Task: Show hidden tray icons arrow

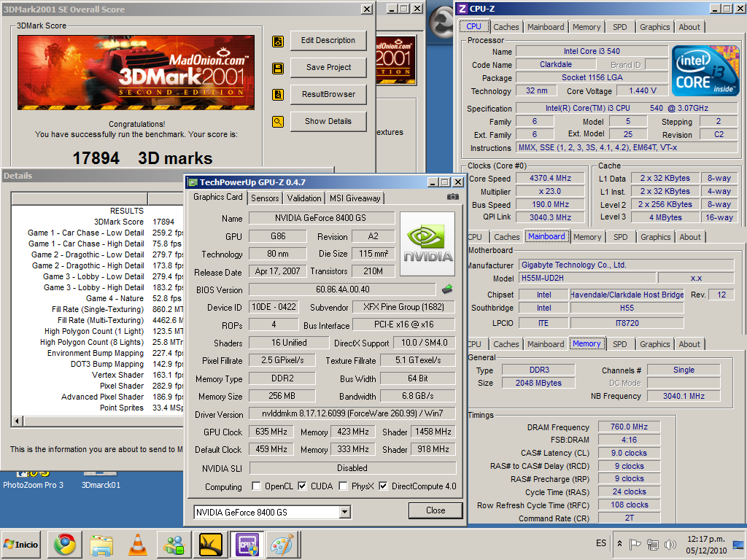Action: coord(619,543)
